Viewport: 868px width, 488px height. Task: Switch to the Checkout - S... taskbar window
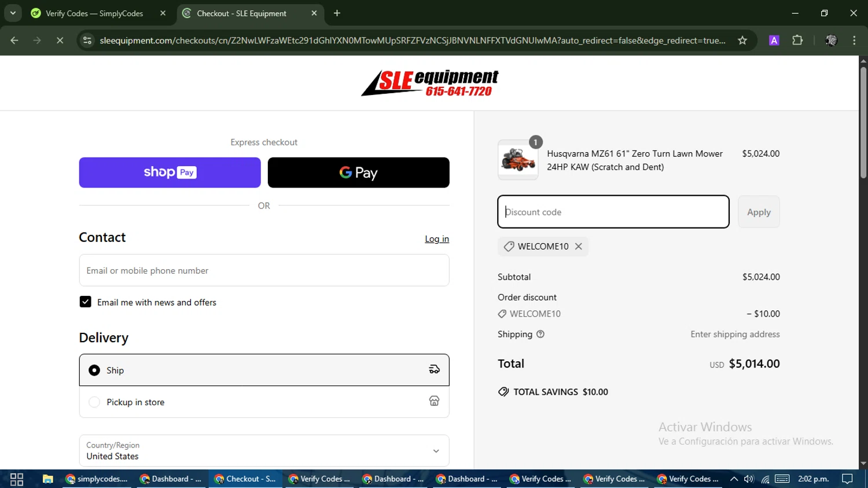245,479
